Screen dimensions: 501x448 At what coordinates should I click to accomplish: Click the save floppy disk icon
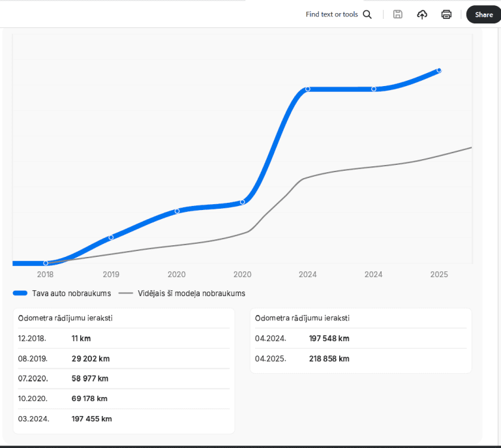[x=398, y=14]
